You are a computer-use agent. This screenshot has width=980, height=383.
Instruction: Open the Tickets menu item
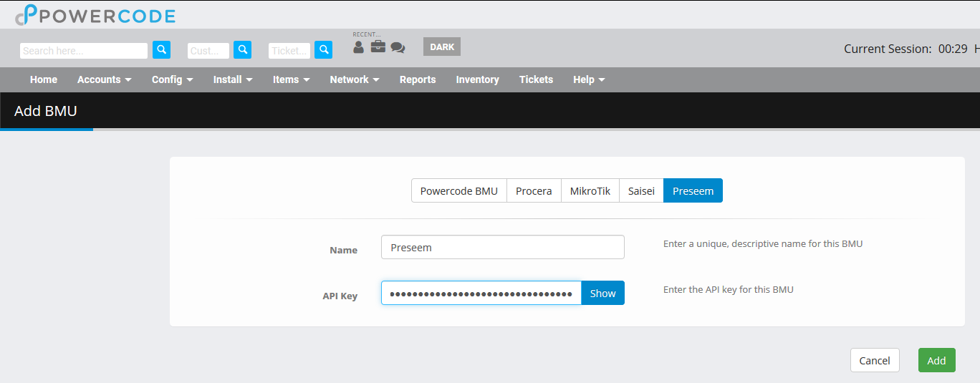pyautogui.click(x=536, y=79)
